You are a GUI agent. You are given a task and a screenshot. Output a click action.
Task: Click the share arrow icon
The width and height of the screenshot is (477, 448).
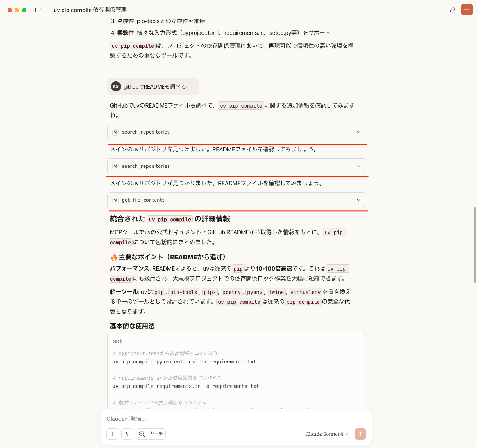pos(453,10)
